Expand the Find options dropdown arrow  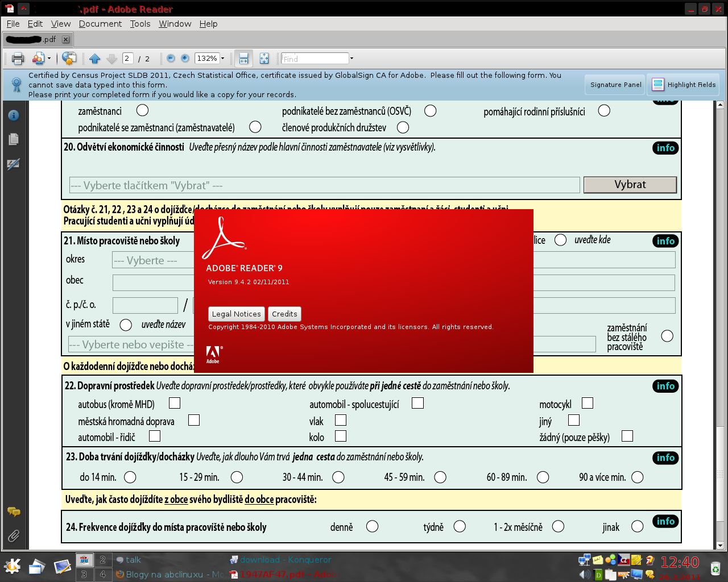[351, 59]
